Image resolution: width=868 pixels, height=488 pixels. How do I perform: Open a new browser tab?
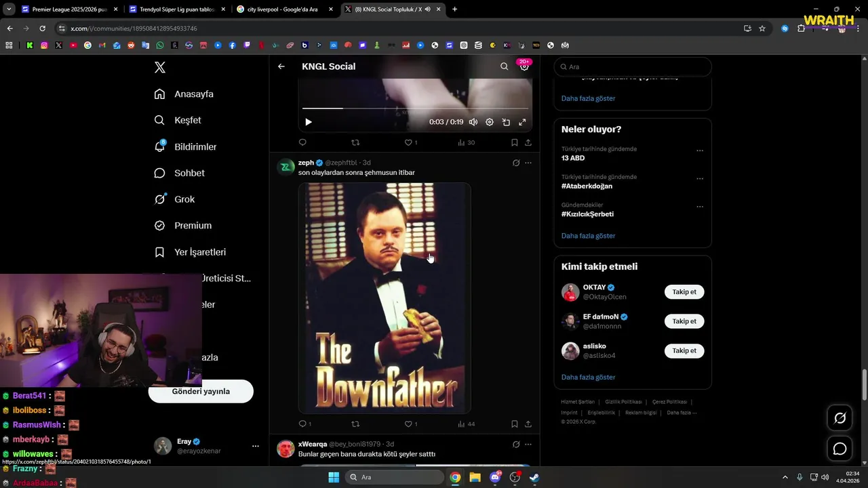(x=454, y=9)
